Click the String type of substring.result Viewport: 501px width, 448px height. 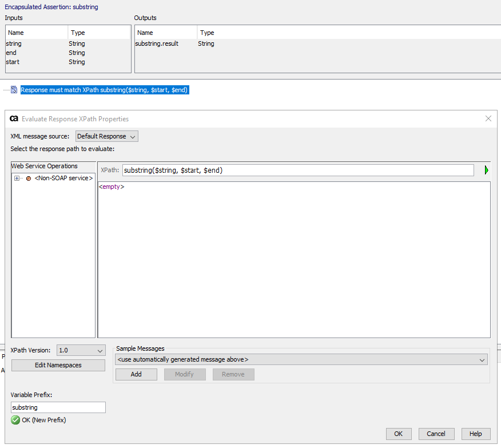(206, 43)
